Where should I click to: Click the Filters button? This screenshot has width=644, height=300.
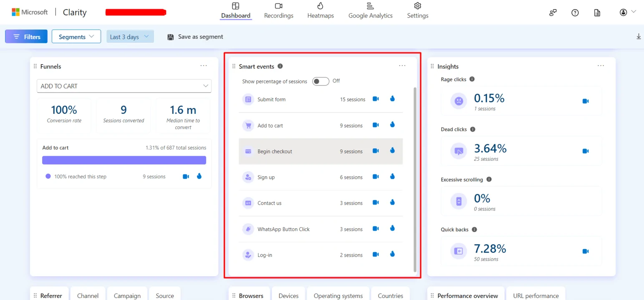pyautogui.click(x=26, y=37)
